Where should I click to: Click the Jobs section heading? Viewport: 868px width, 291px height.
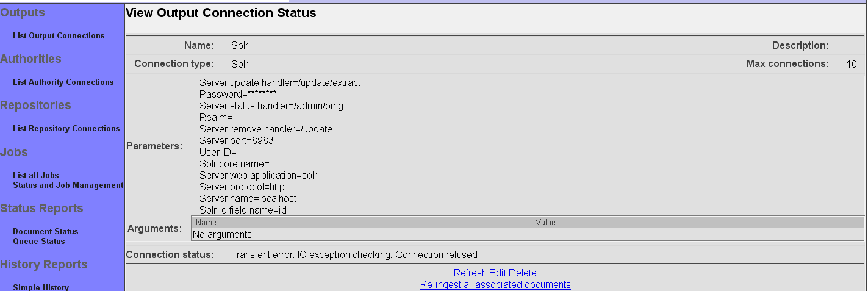coord(14,153)
